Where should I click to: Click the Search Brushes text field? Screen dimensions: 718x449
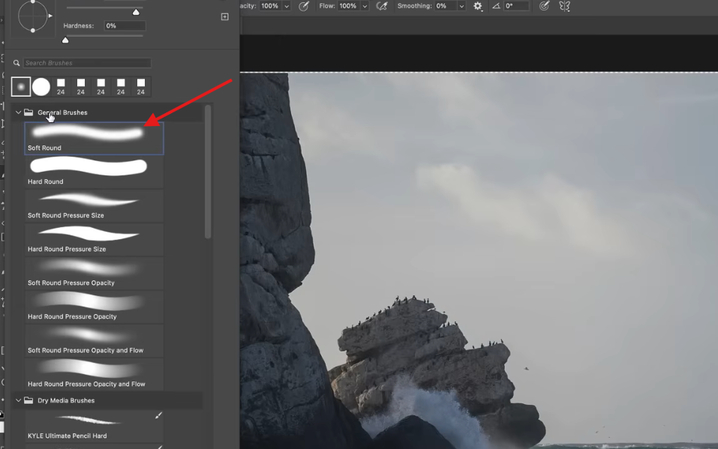coord(87,63)
